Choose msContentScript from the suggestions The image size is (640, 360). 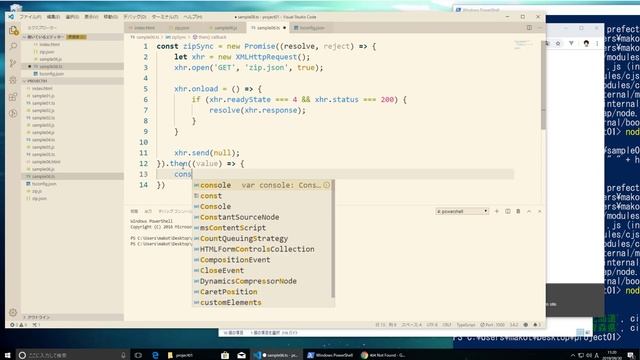tap(263, 228)
